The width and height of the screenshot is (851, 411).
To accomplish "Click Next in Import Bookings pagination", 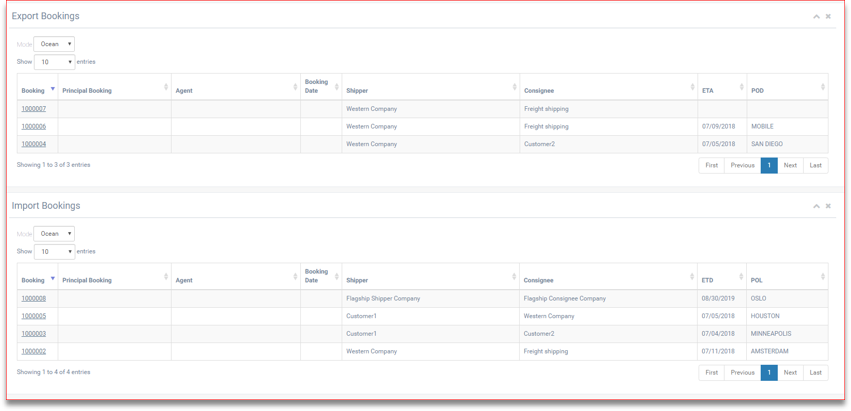I will pos(790,372).
